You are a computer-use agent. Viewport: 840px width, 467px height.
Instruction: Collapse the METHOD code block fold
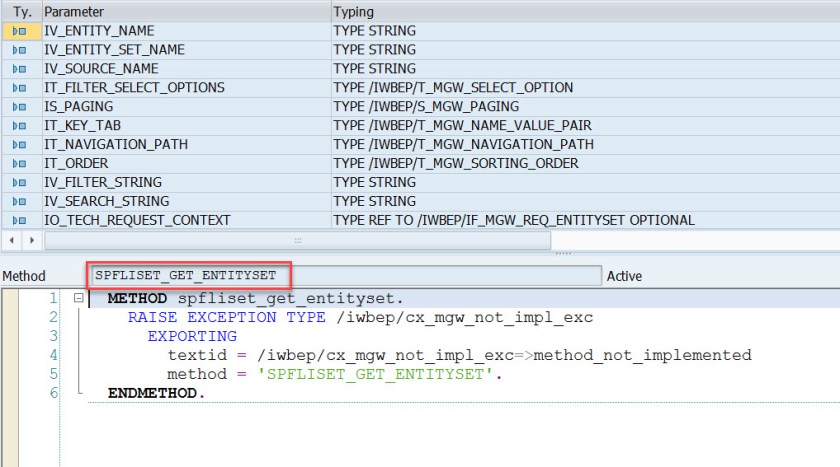pos(79,298)
